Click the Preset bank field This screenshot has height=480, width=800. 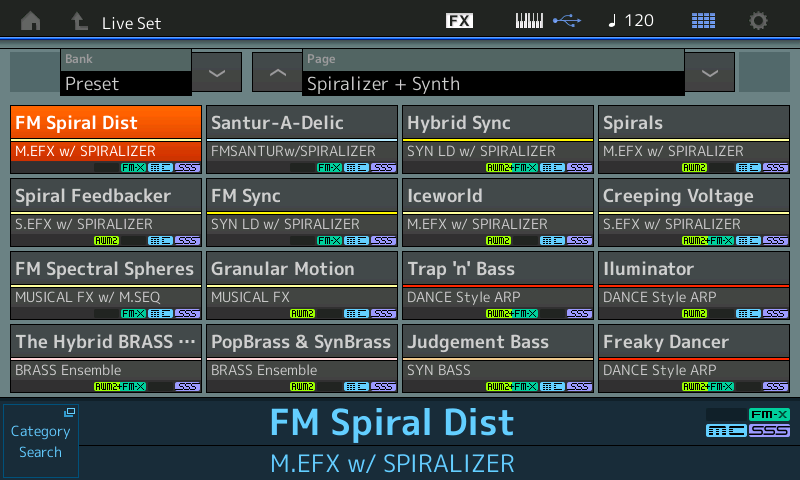126,83
